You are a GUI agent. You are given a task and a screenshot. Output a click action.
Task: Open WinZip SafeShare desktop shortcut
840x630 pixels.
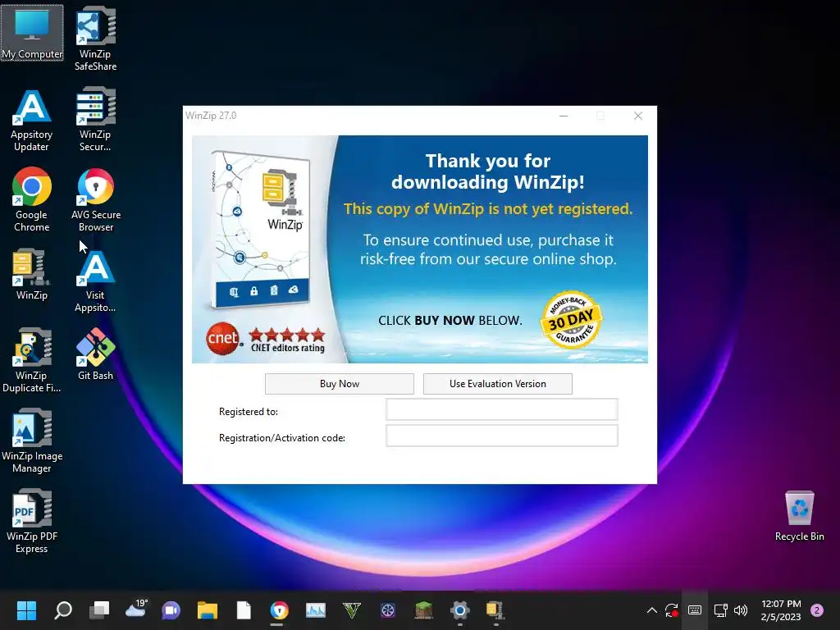coord(95,39)
